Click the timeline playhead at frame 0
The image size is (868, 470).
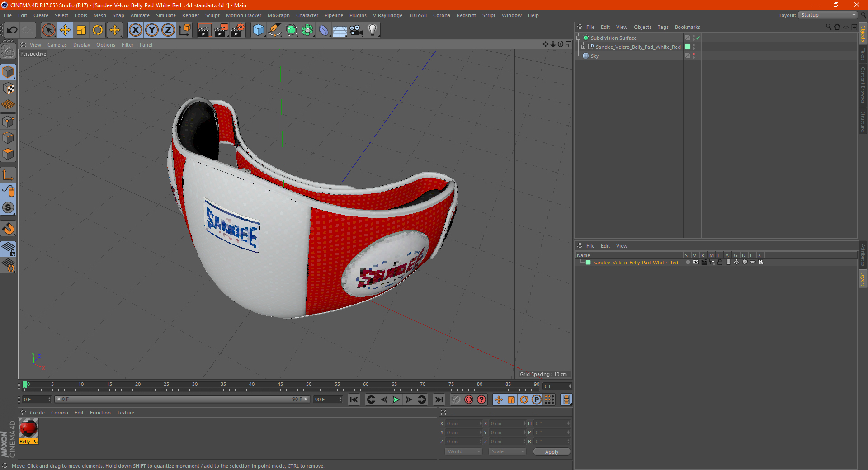[x=25, y=385]
